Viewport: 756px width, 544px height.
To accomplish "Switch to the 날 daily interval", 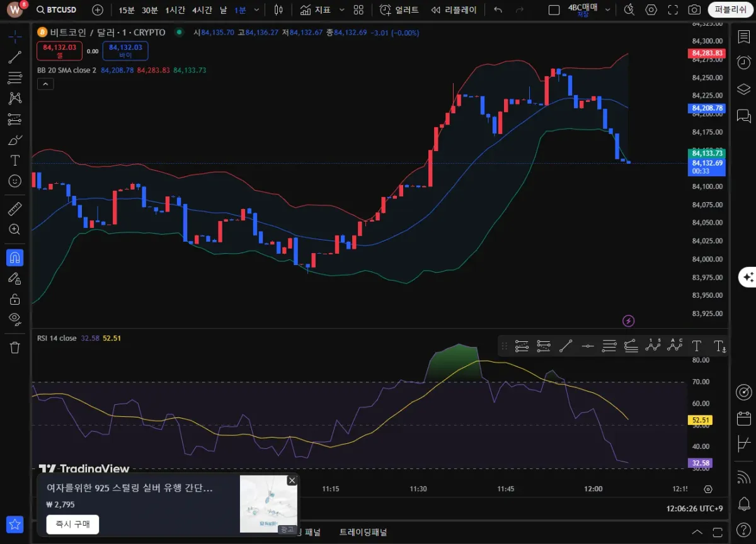I will pos(223,10).
